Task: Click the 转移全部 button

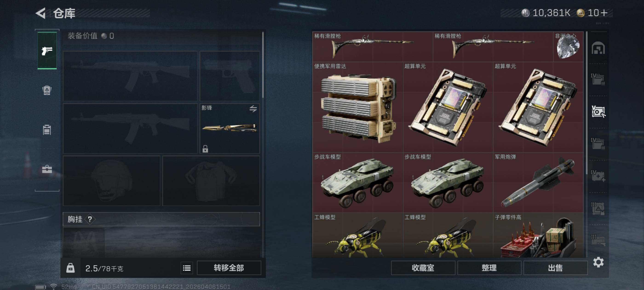Action: click(229, 268)
